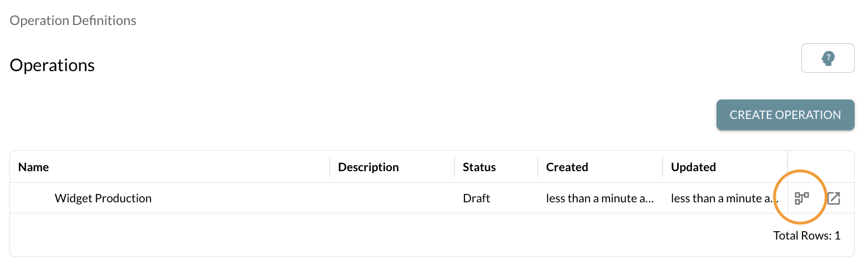This screenshot has height=269, width=868.
Task: Sort by the Updated column header
Action: click(694, 167)
